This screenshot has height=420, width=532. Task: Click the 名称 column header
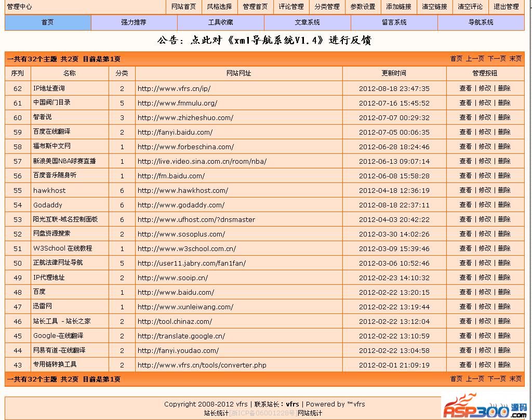69,73
